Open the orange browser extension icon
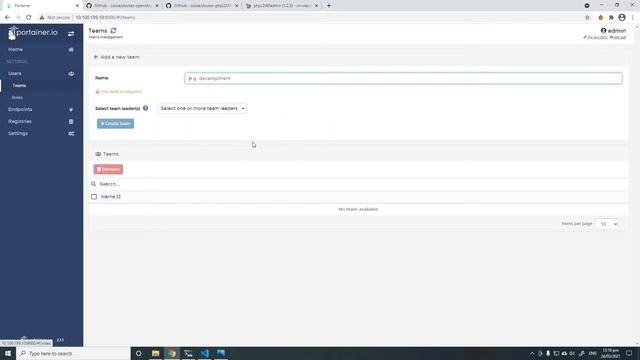 [600, 18]
